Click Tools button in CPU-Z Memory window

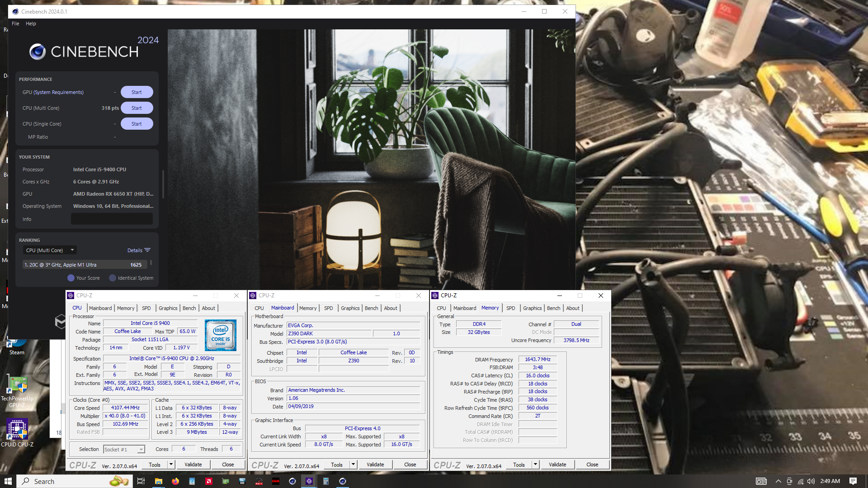click(x=519, y=465)
